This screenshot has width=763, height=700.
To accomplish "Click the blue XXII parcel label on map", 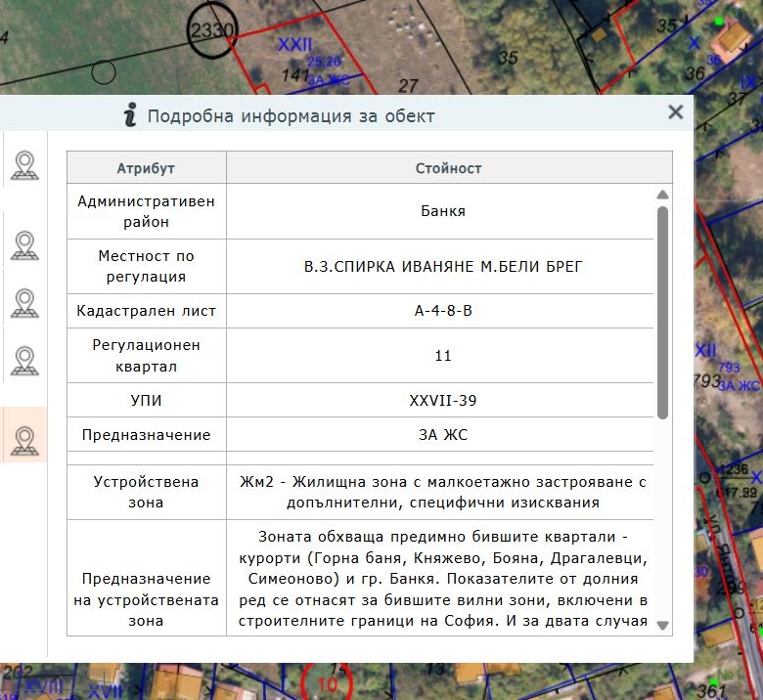I will click(x=294, y=45).
